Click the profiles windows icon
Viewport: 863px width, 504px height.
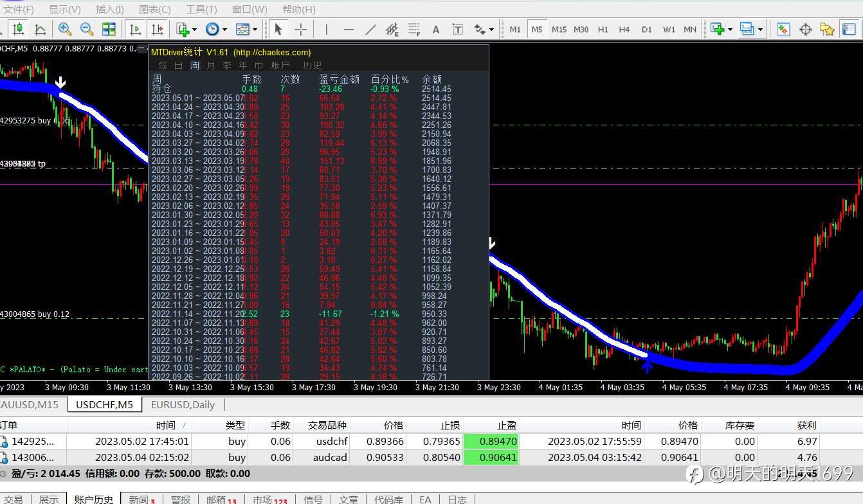click(x=747, y=29)
